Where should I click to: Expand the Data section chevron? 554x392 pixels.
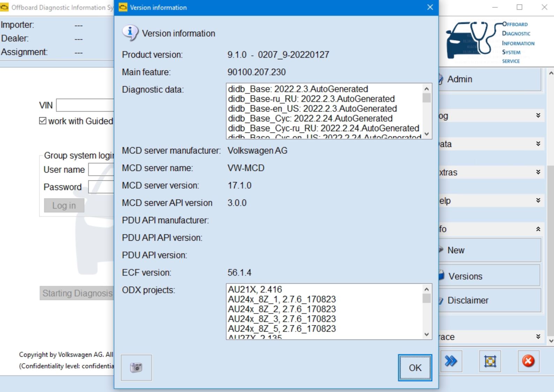[538, 144]
